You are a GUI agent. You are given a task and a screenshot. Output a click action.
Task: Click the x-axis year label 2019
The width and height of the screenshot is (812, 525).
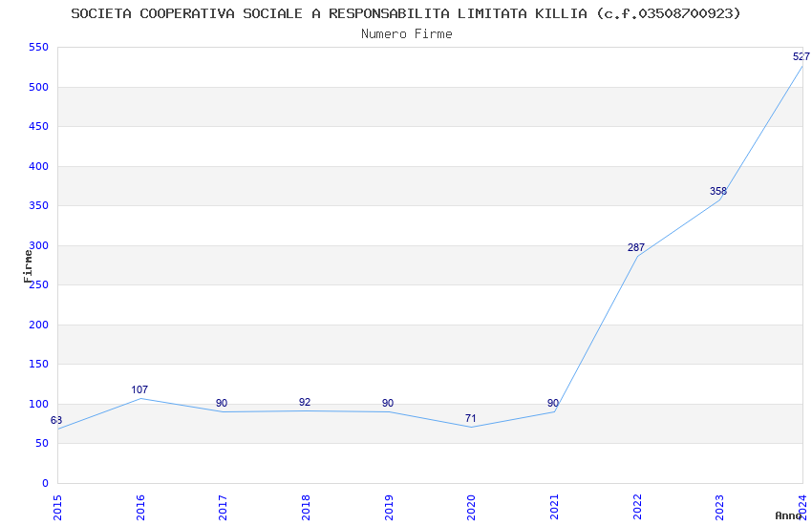click(x=389, y=508)
